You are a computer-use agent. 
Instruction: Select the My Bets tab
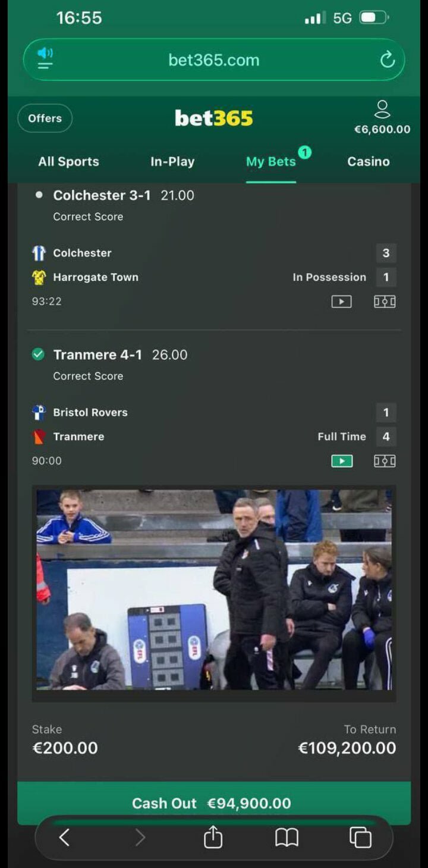271,162
